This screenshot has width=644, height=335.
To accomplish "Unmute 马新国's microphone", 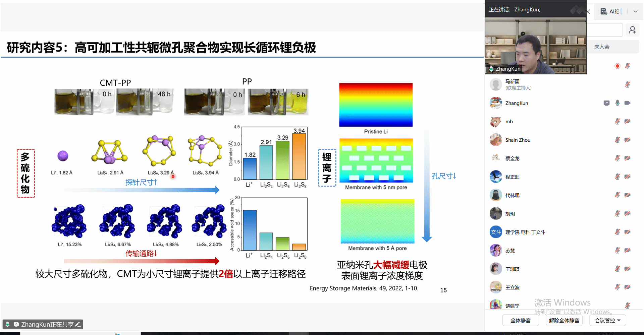I will (627, 84).
